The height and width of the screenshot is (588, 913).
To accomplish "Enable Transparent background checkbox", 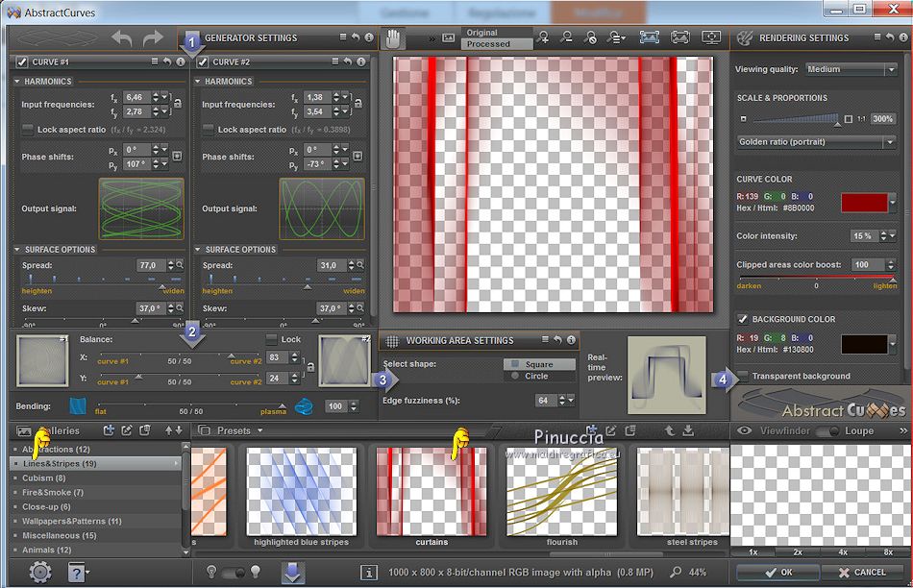I will 743,376.
